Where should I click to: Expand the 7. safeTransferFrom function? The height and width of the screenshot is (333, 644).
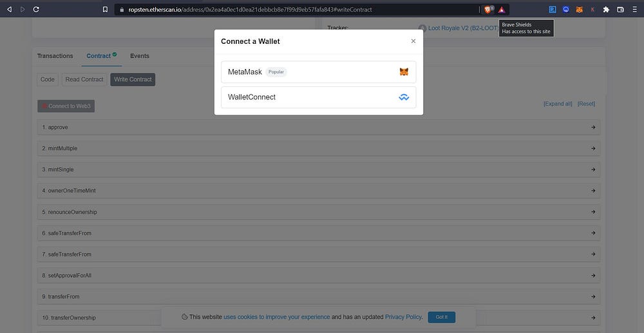[319, 254]
